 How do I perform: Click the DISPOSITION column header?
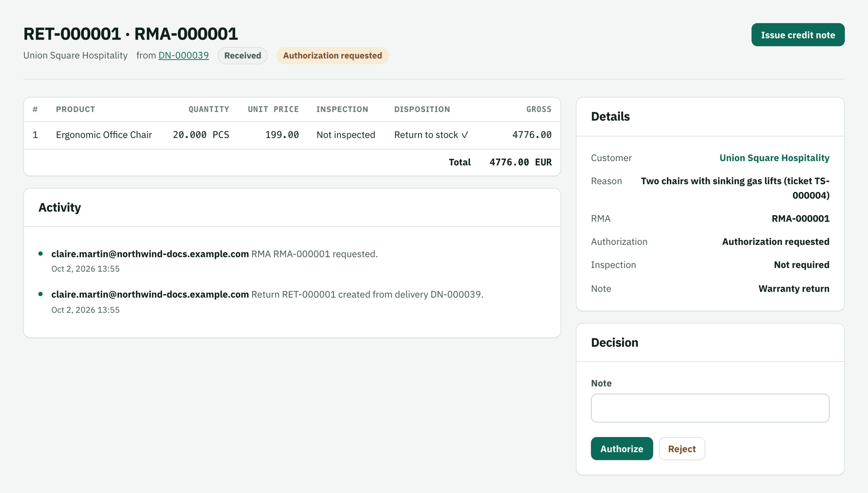point(422,109)
